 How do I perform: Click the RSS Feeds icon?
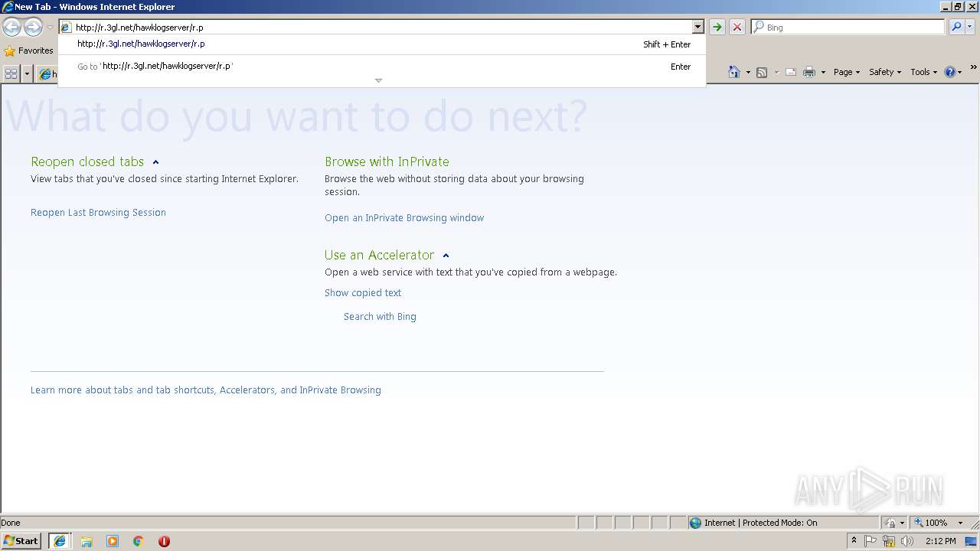point(762,72)
